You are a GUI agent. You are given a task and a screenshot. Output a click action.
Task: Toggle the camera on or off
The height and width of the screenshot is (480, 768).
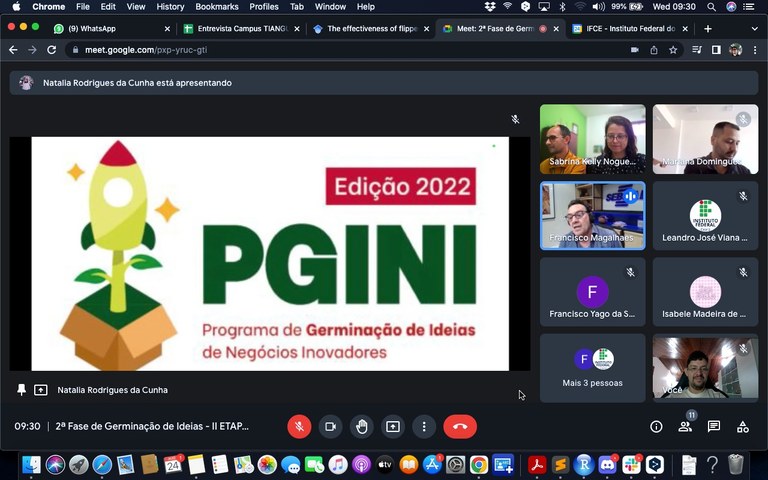tap(330, 426)
